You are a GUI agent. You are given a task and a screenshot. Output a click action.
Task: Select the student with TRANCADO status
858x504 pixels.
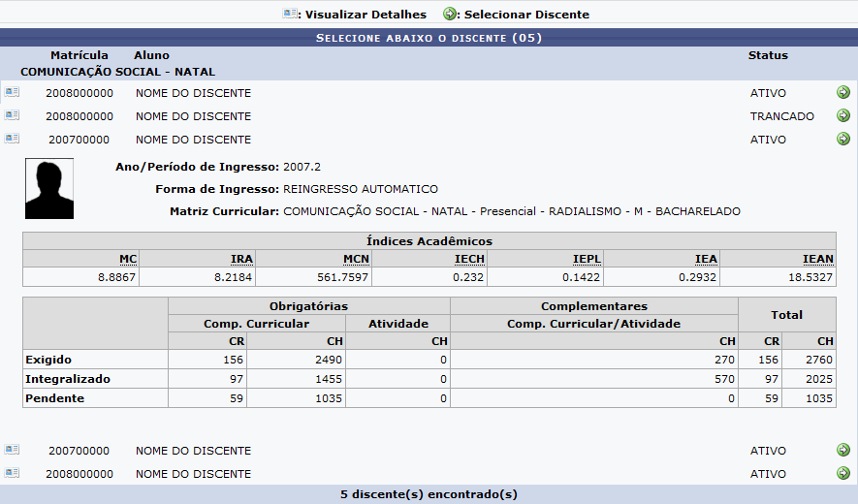842,115
